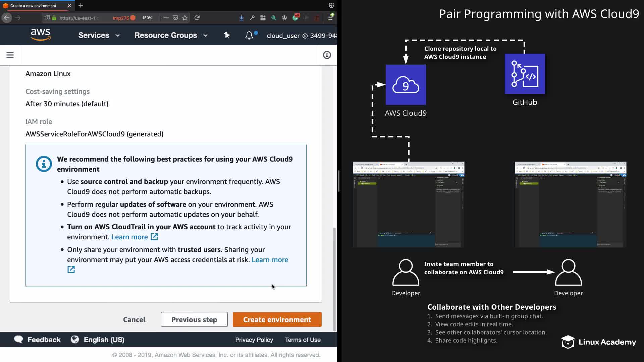Viewport: 644px width, 362px height.
Task: Open the info panel icon
Action: click(327, 55)
